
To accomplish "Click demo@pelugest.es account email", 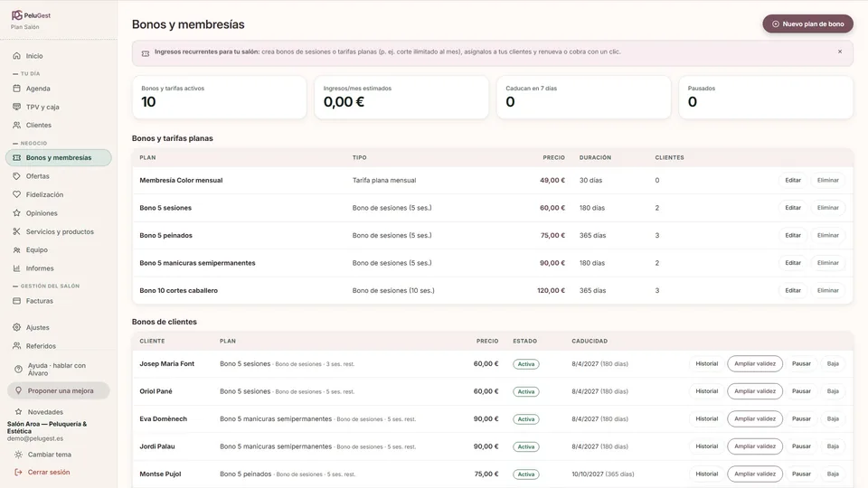I will pyautogui.click(x=35, y=438).
